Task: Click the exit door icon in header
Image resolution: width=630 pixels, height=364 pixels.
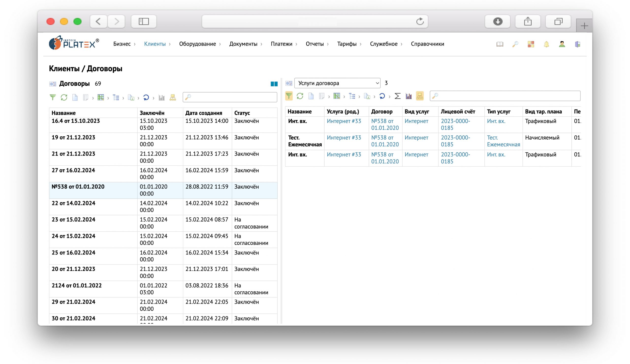Action: (578, 44)
